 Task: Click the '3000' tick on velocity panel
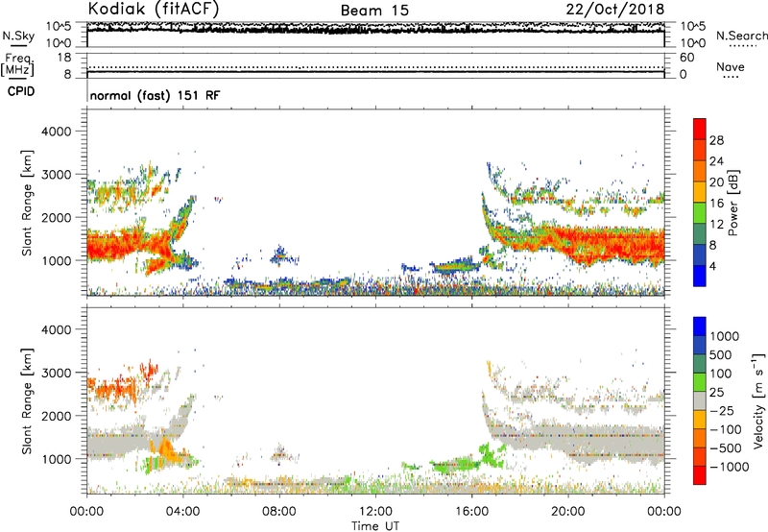point(56,373)
